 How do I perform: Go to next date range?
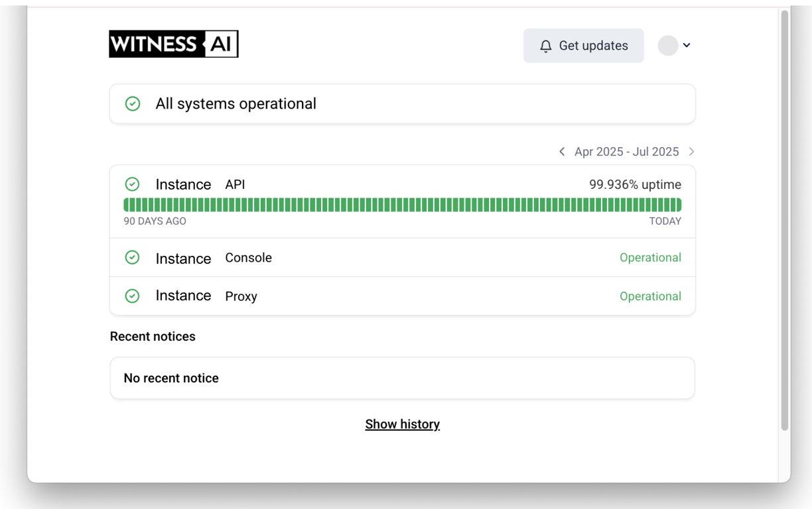[691, 152]
